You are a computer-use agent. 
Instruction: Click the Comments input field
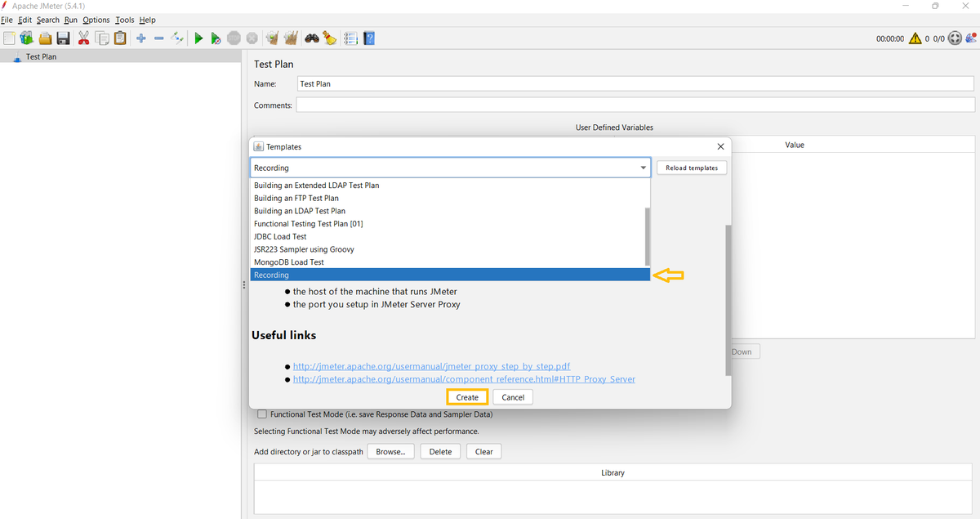pos(635,105)
